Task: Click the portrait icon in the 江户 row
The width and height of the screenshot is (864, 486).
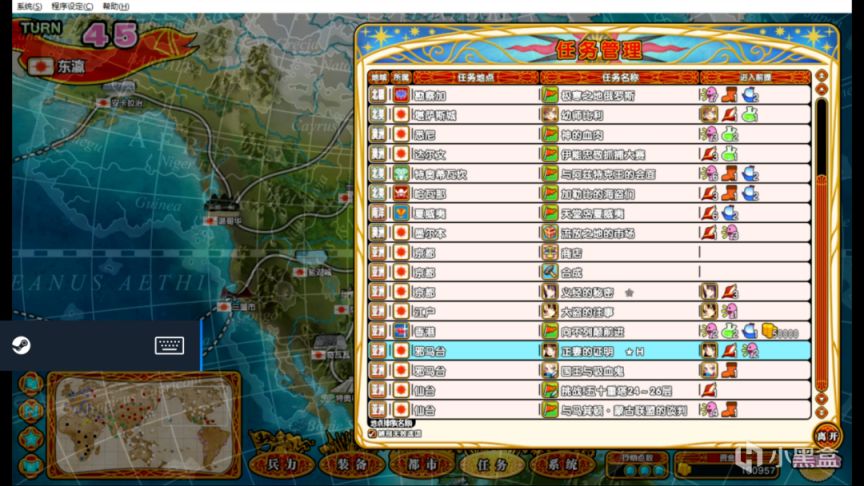Action: 549,311
